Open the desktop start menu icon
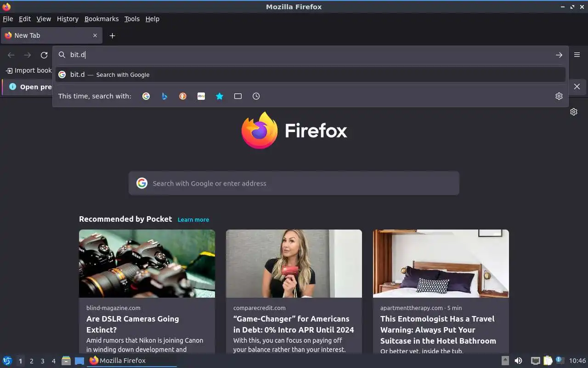Image resolution: width=588 pixels, height=368 pixels. point(7,361)
